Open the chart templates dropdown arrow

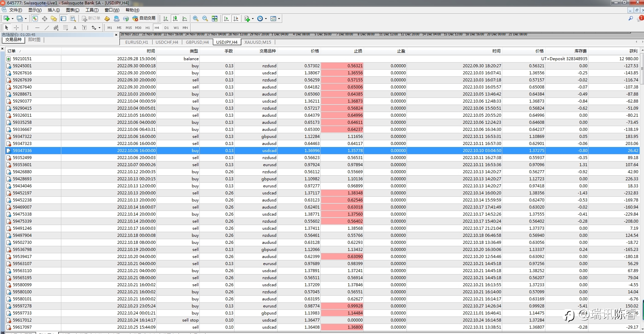(279, 18)
